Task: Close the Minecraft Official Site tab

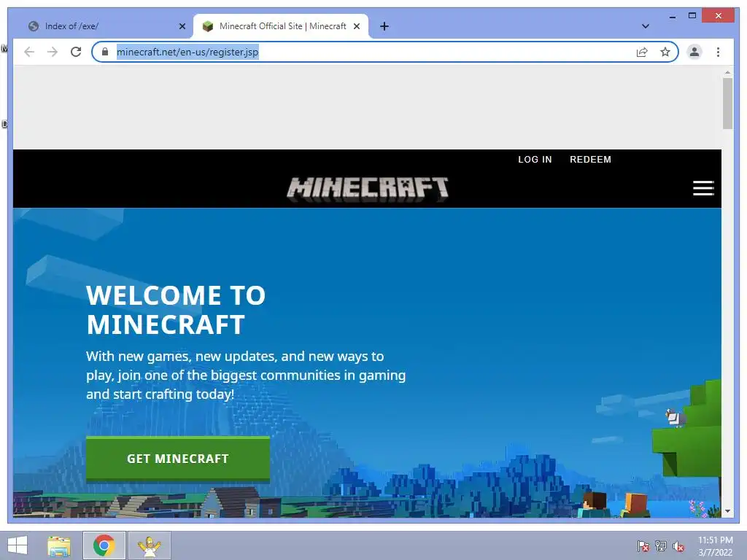Action: [x=356, y=26]
